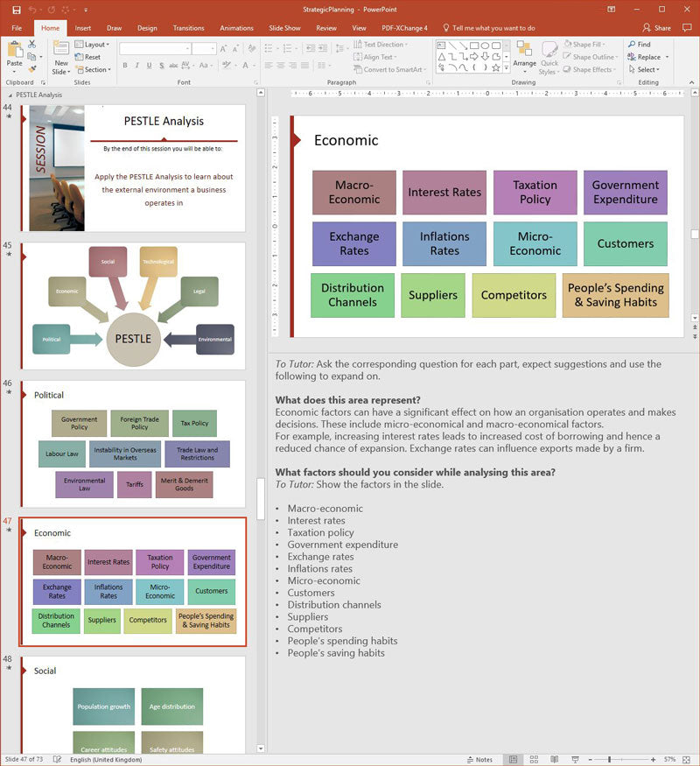
Task: Toggle Bold formatting
Action: click(125, 65)
